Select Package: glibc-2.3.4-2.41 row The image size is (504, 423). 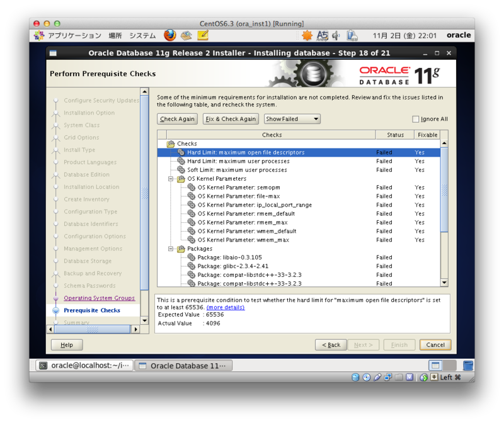(x=299, y=266)
